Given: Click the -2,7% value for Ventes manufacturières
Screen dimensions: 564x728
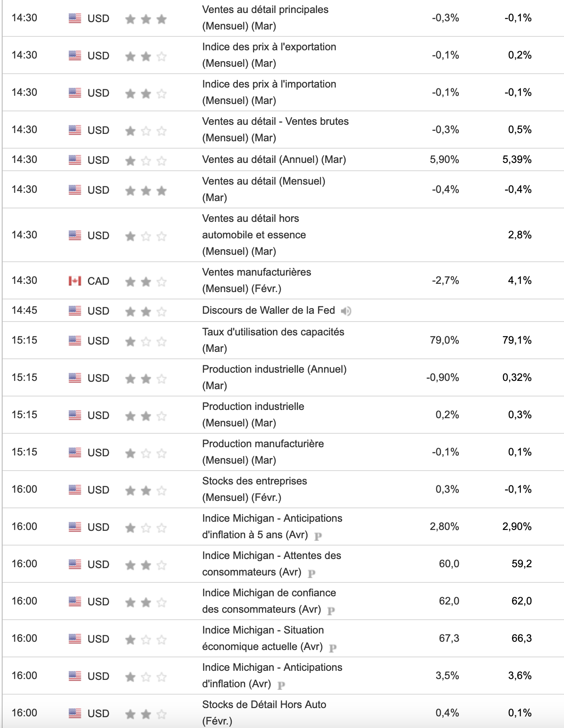Looking at the screenshot, I should pyautogui.click(x=445, y=280).
